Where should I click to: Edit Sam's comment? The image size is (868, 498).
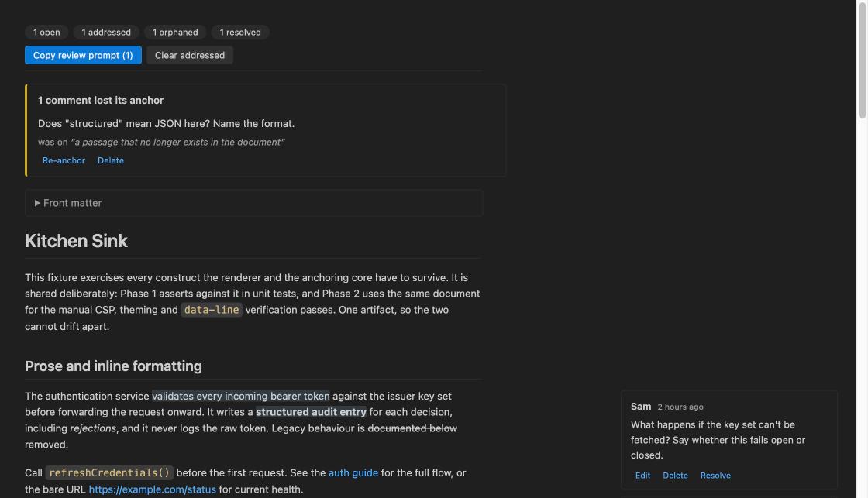pyautogui.click(x=642, y=476)
